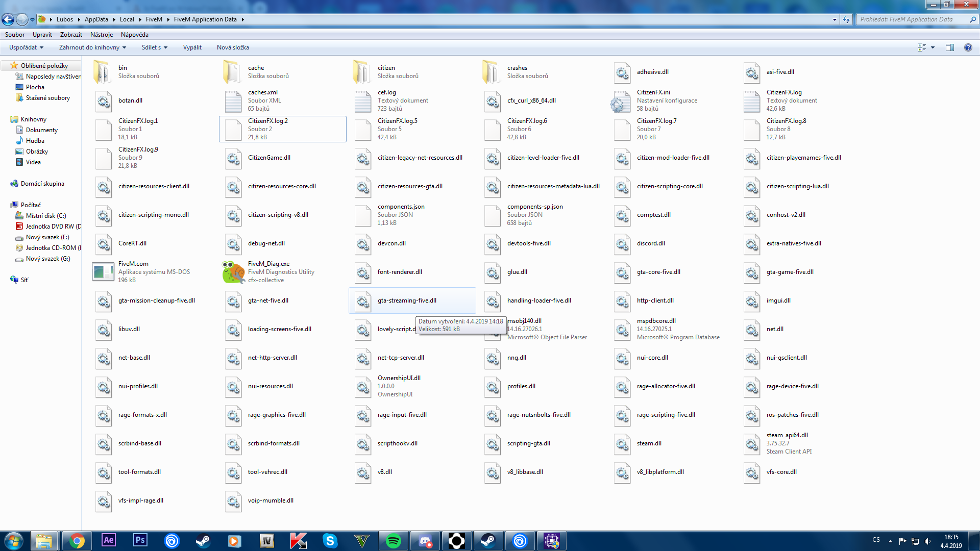Open the view options dropdown arrow
Viewport: 980px width, 551px height.
(933, 47)
